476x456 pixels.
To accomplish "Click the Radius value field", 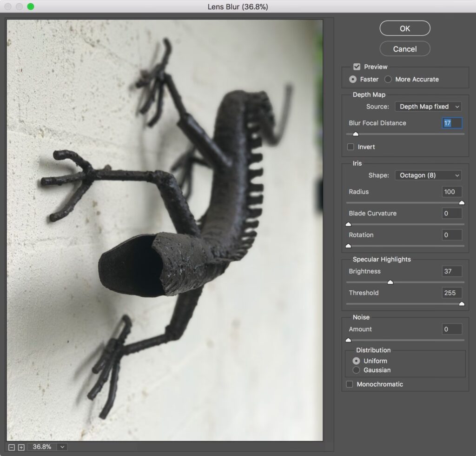I will click(x=452, y=192).
